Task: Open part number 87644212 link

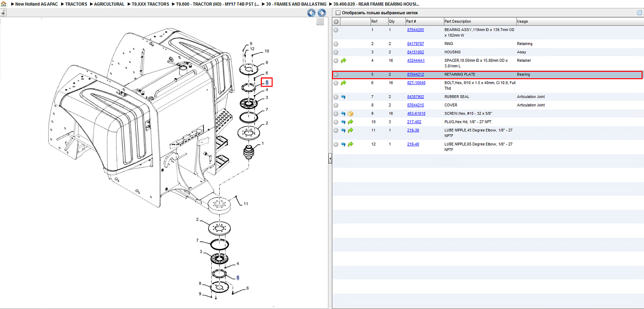Action: tap(416, 75)
